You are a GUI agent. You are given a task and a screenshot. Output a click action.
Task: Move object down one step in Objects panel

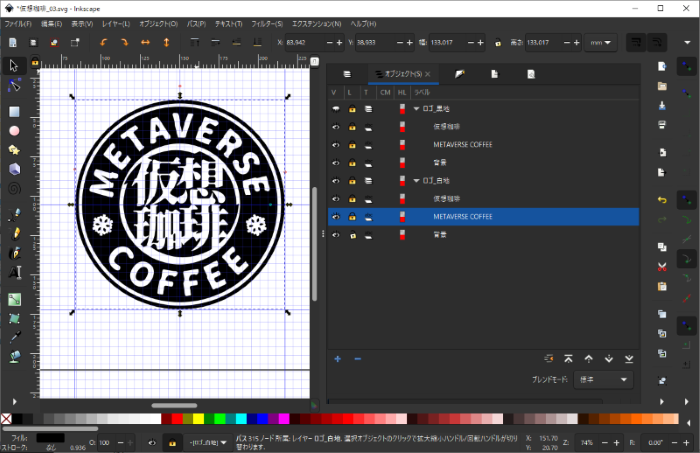point(609,359)
